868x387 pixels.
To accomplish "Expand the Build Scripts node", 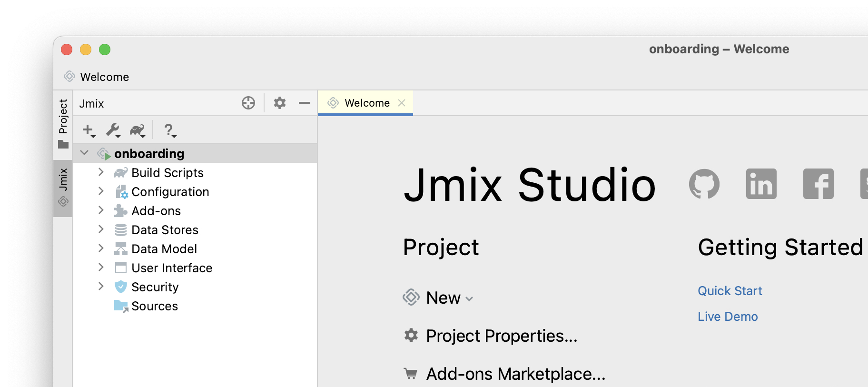I will click(x=101, y=172).
